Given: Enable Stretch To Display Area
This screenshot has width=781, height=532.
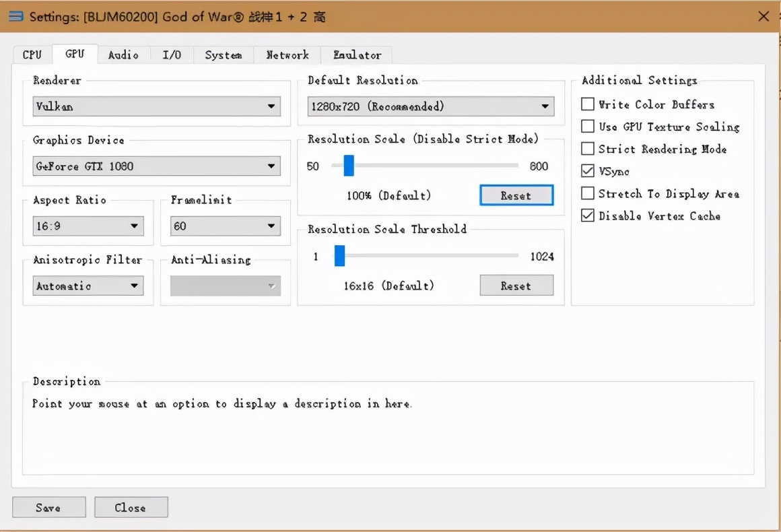Looking at the screenshot, I should tap(588, 194).
